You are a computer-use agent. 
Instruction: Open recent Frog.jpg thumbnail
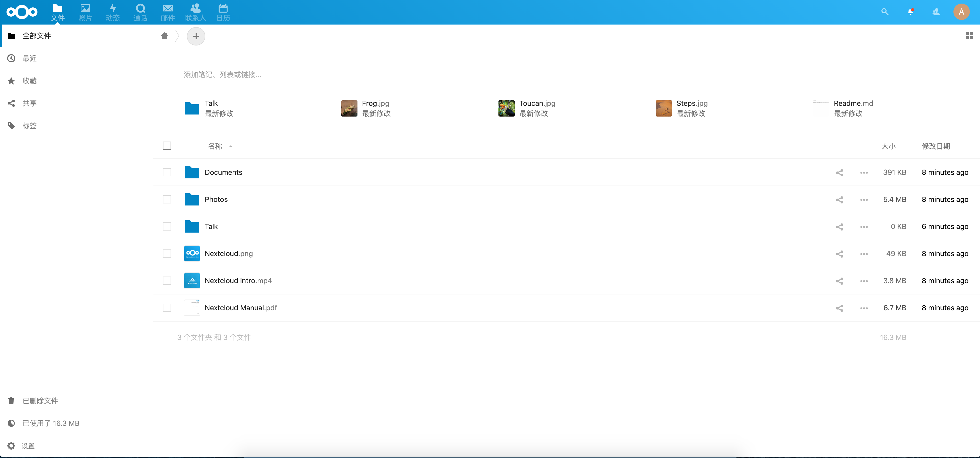click(349, 108)
